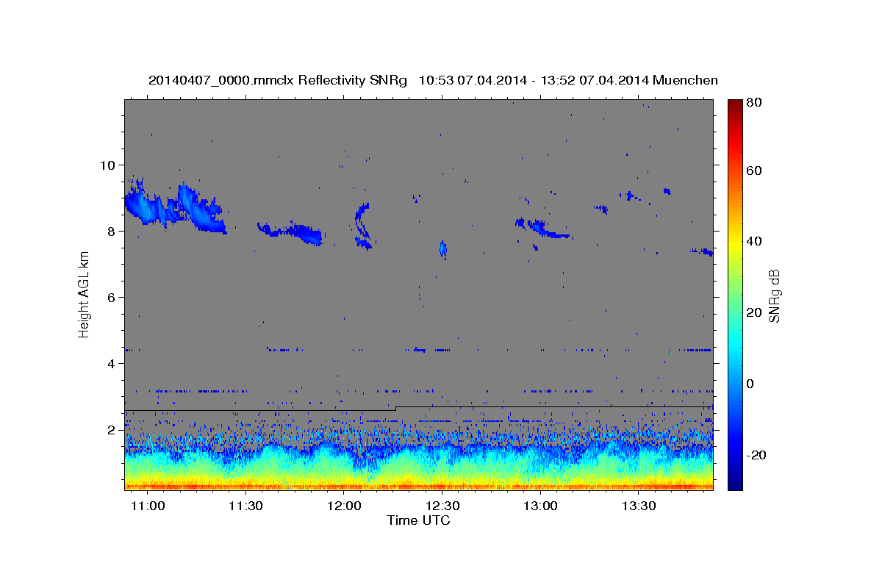Click the plot title text at top
The image size is (882, 588).
coord(433,80)
